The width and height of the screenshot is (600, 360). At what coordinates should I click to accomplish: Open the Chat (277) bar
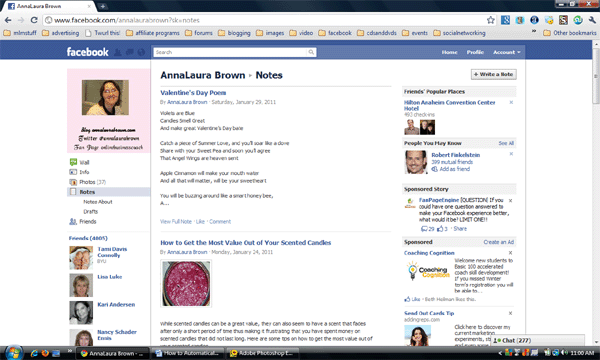pos(538,340)
